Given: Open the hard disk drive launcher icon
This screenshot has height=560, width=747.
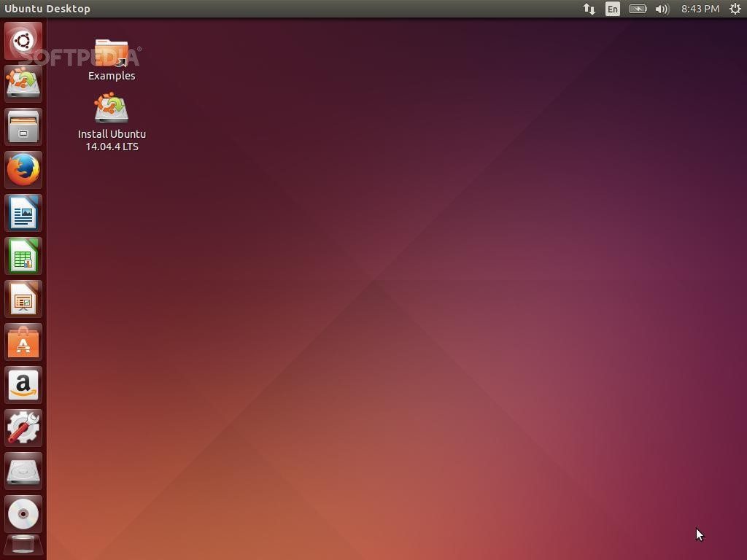Looking at the screenshot, I should 23,471.
